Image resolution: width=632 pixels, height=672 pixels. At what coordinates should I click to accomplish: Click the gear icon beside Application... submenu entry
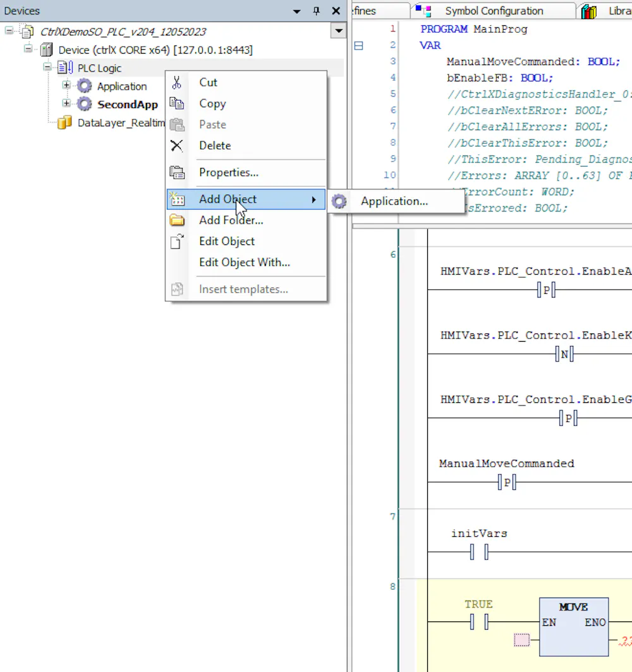pyautogui.click(x=339, y=201)
